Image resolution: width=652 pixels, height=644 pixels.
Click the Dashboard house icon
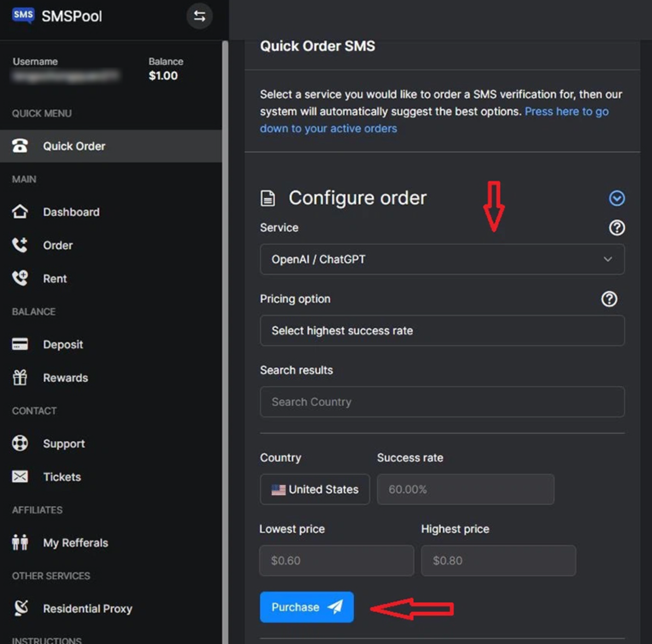(x=20, y=212)
